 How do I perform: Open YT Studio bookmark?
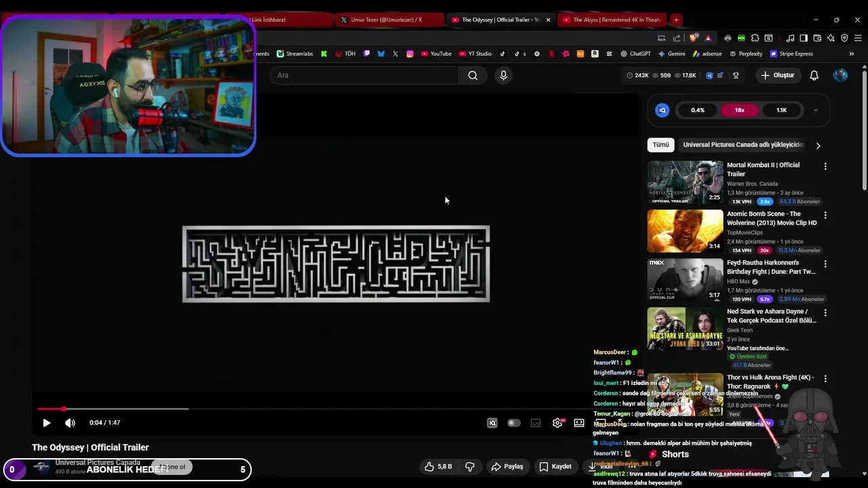(475, 54)
